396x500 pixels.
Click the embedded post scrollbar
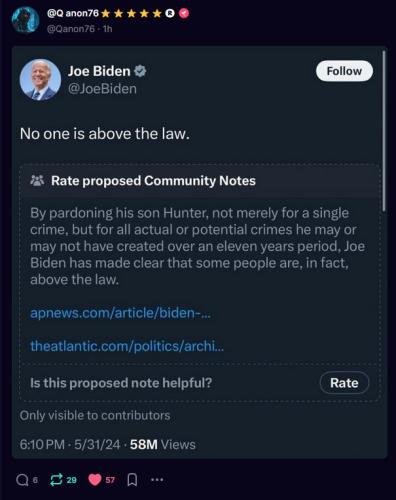click(384, 131)
